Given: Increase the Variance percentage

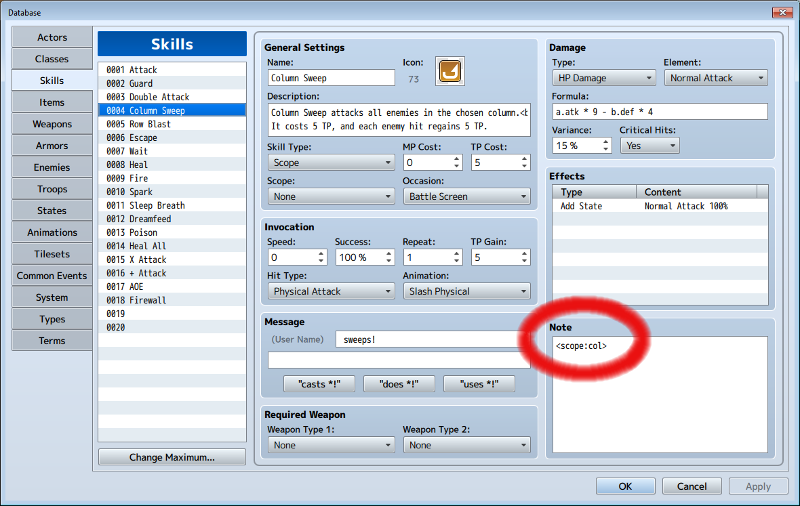Looking at the screenshot, I should tap(606, 142).
